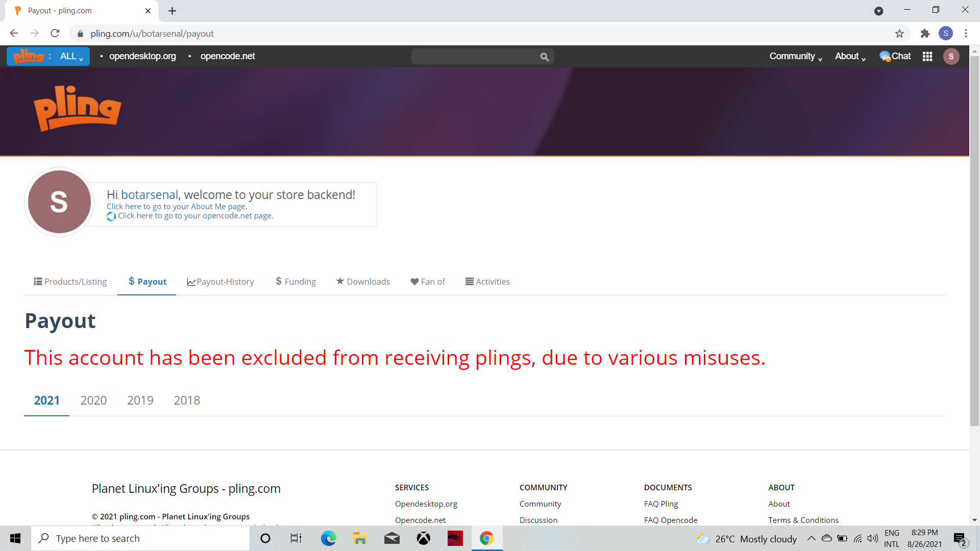980x551 pixels.
Task: Open Discussion footer link
Action: click(538, 520)
